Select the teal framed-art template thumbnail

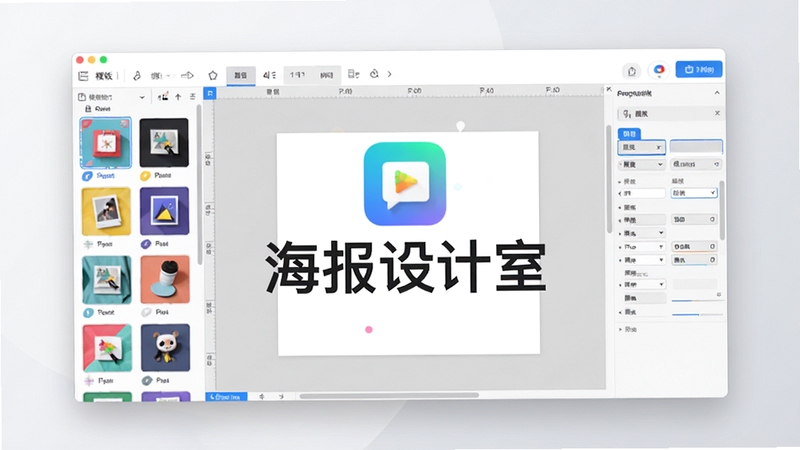point(107,280)
